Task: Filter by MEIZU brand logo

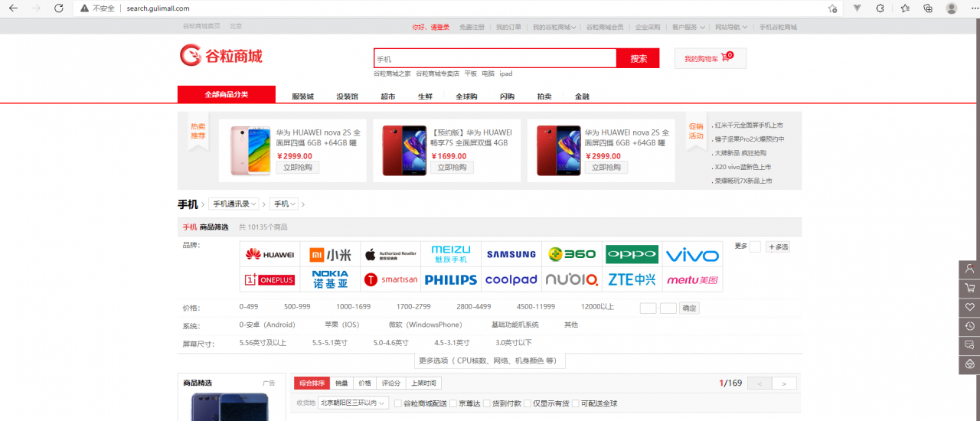Action: [451, 255]
